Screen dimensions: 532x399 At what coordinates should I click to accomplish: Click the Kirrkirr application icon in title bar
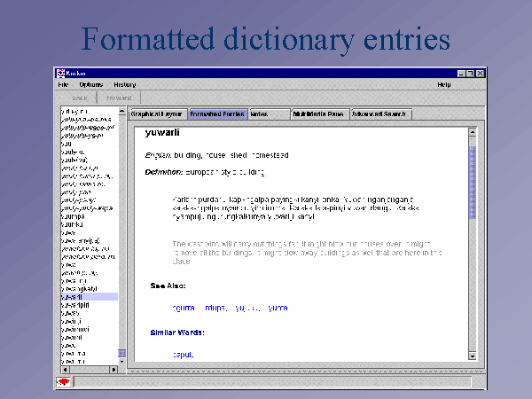[x=61, y=73]
